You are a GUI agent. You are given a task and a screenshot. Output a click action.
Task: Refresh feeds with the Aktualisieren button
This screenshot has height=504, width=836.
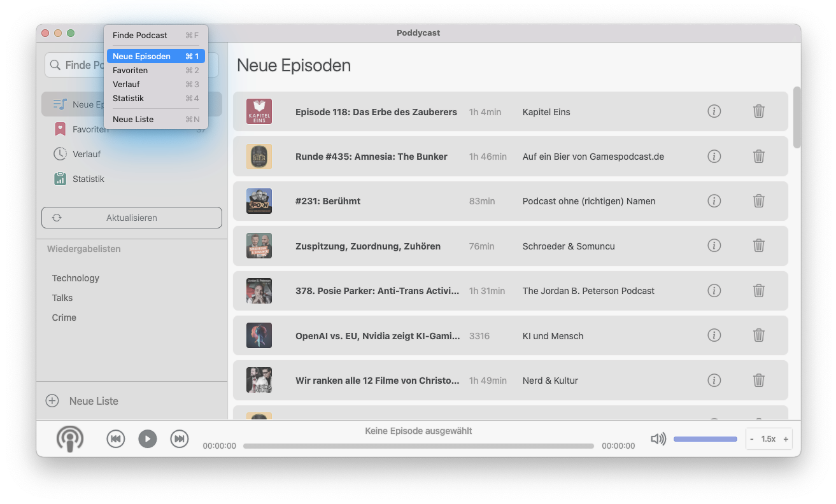click(132, 218)
